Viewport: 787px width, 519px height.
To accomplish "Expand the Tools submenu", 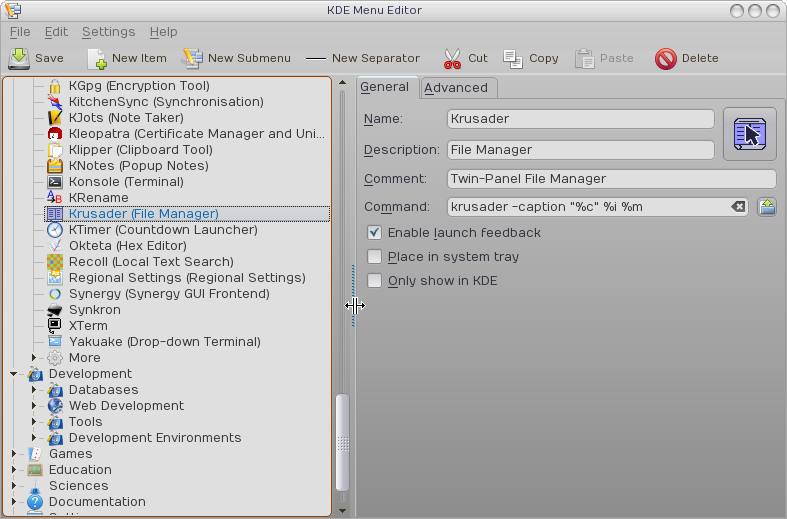I will (34, 422).
